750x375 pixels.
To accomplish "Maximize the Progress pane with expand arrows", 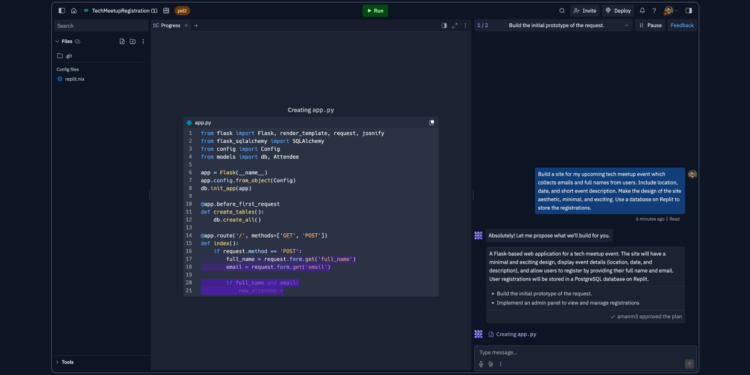I will coord(454,25).
